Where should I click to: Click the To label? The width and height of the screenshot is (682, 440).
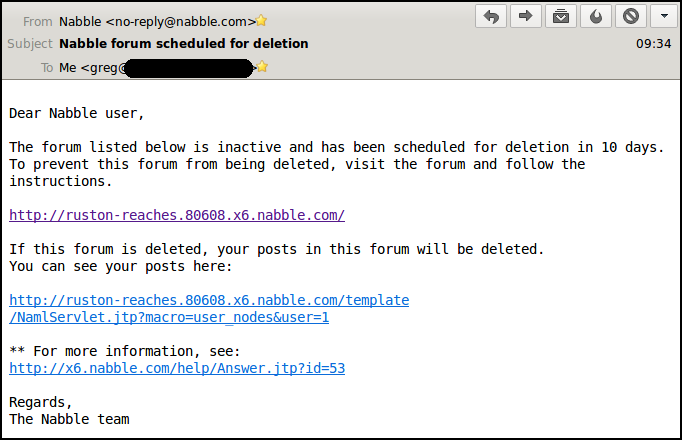[x=46, y=68]
